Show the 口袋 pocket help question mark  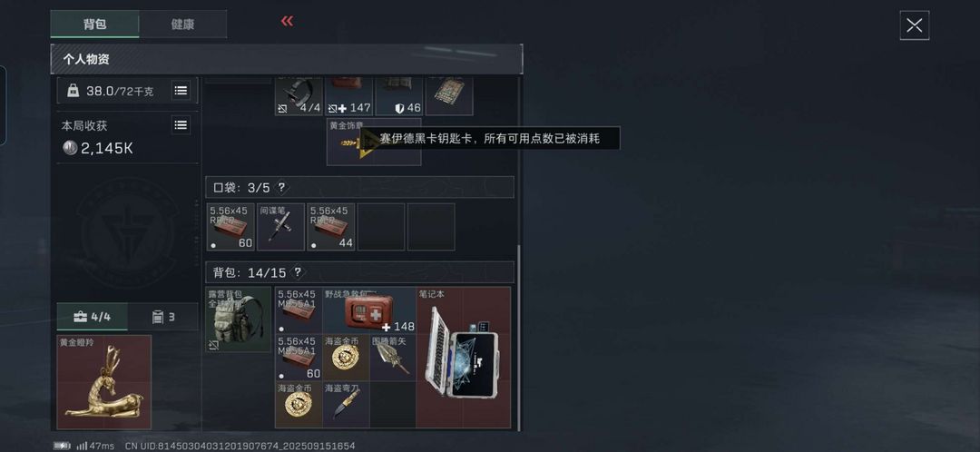281,187
